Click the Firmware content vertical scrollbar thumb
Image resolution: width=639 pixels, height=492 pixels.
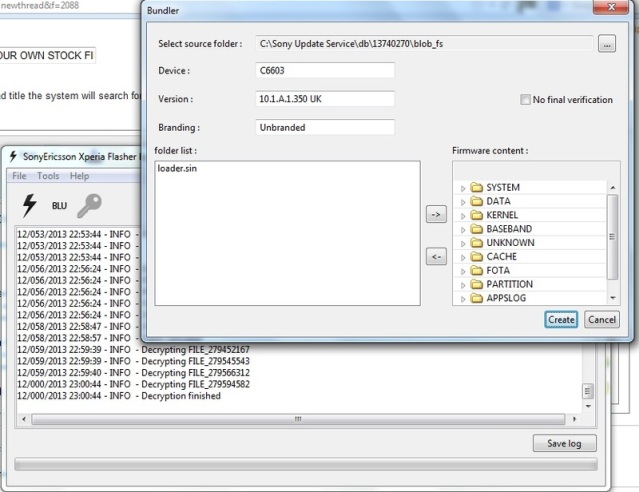point(612,237)
